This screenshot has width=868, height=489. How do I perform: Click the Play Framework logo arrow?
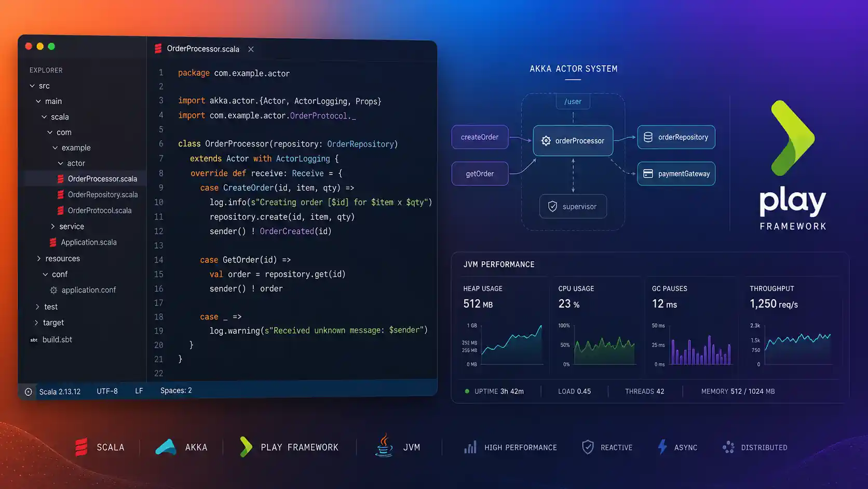pos(792,138)
